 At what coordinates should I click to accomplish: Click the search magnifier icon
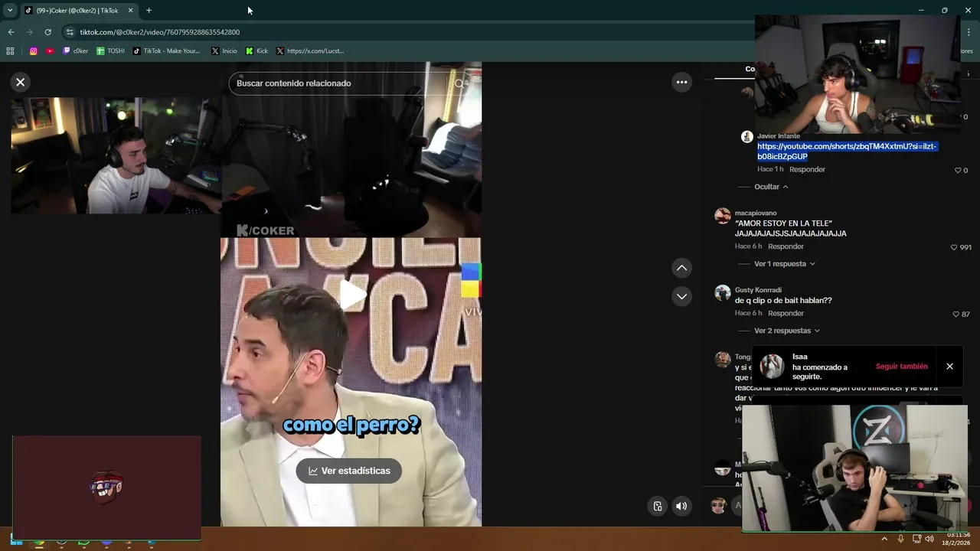point(459,83)
